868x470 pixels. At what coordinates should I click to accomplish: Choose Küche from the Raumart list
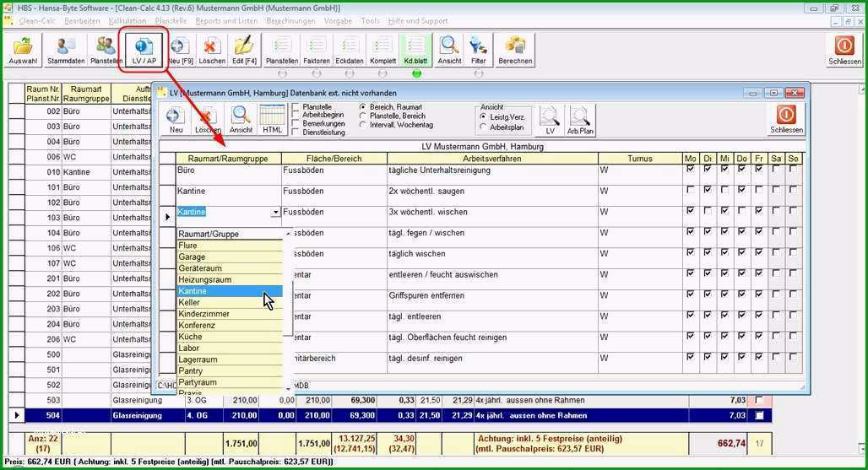(230, 337)
